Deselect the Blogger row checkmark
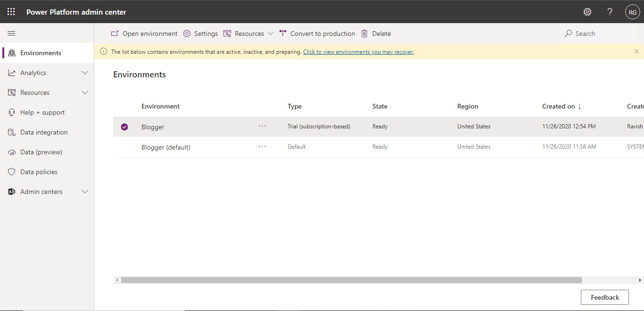Screen dimensions: 644x311 point(124,126)
